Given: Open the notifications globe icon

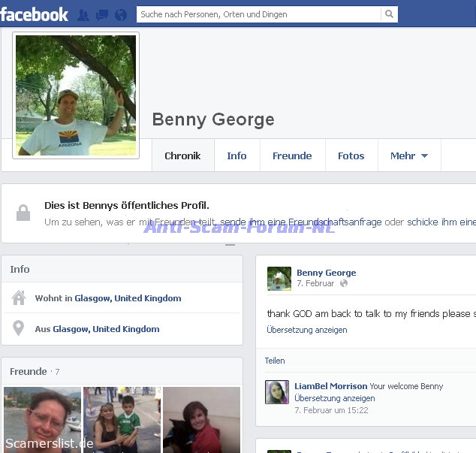Looking at the screenshot, I should coord(122,14).
